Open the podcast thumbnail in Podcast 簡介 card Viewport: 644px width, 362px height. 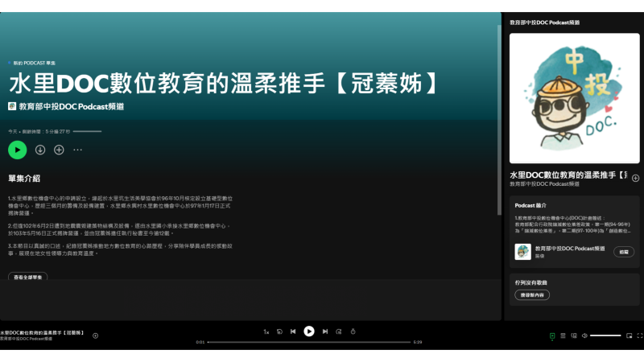click(522, 252)
